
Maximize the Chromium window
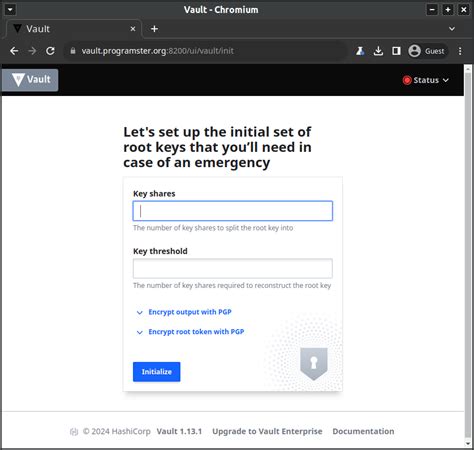coord(448,10)
